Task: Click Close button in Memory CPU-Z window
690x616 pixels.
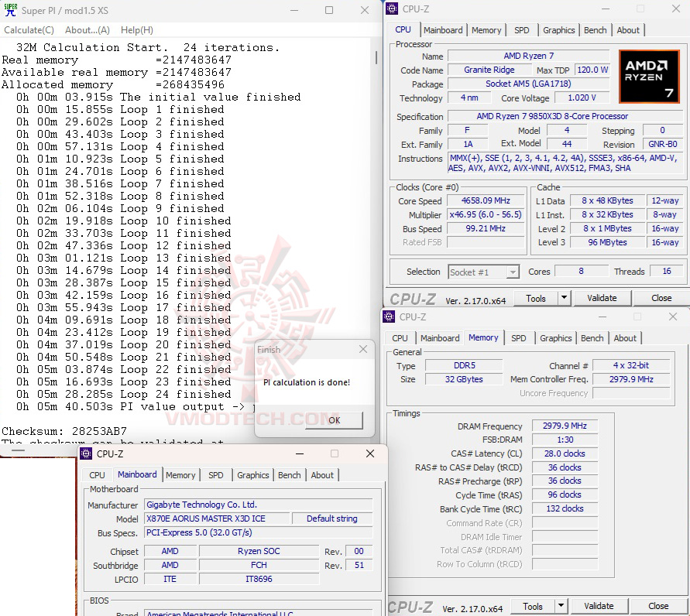Action: tap(658, 606)
